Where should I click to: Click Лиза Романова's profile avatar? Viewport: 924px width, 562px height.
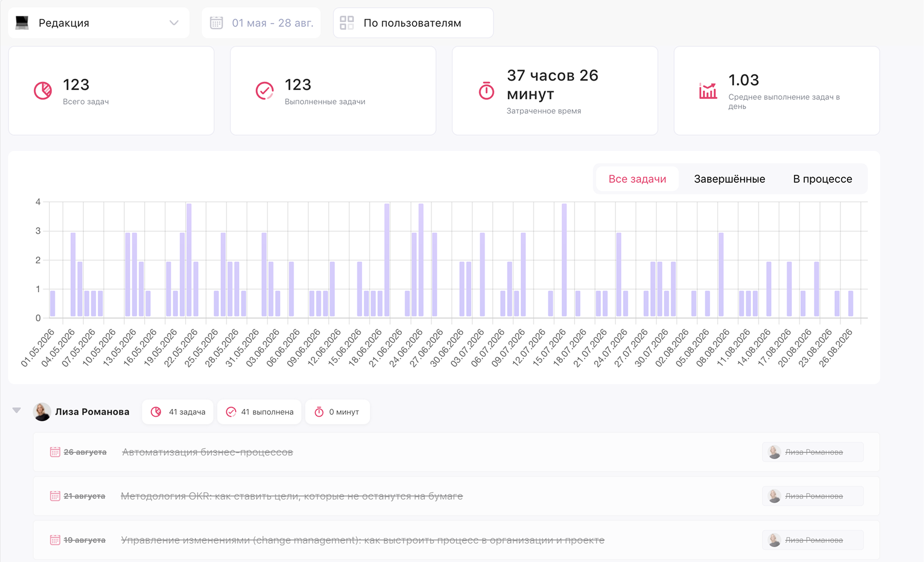(42, 412)
